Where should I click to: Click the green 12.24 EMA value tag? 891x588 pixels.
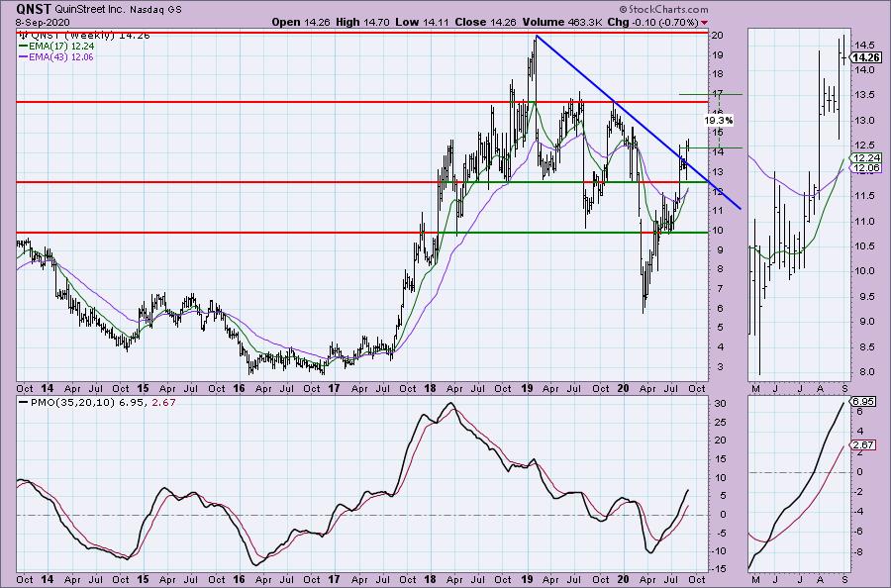point(866,158)
